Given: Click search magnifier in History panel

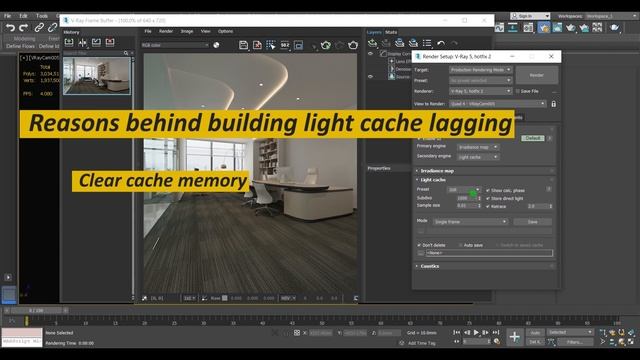Looking at the screenshot, I should 126,53.
